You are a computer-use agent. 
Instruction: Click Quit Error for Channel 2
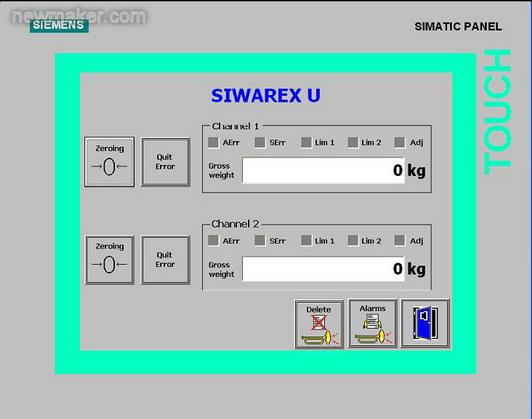click(x=165, y=260)
